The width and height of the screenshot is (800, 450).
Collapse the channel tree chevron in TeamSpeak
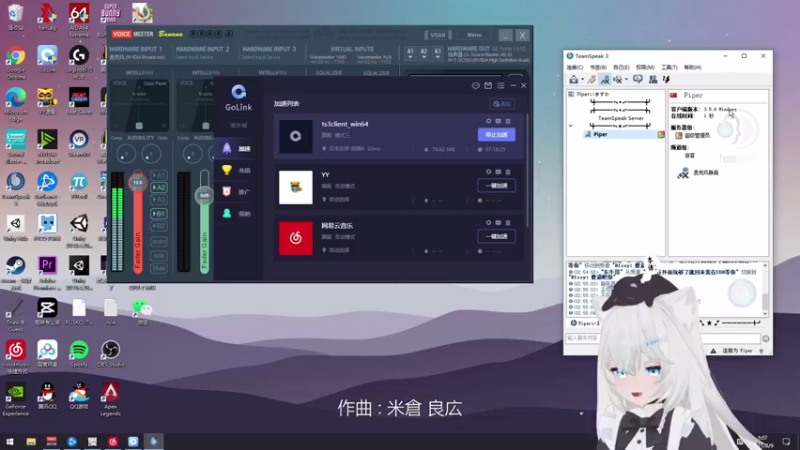click(571, 126)
